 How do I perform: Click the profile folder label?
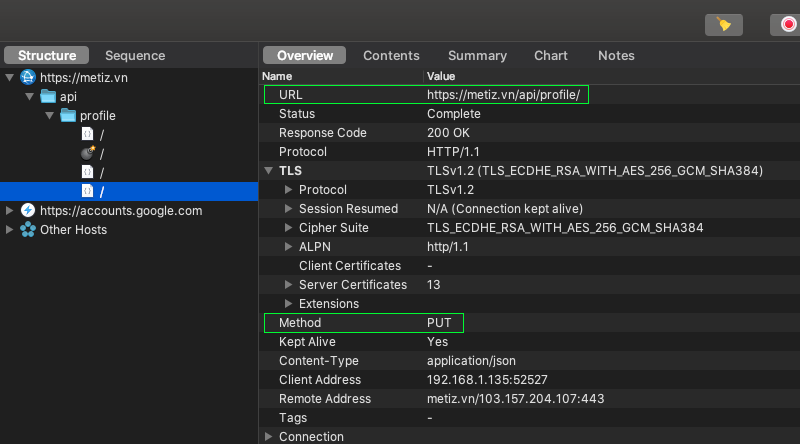(x=97, y=116)
